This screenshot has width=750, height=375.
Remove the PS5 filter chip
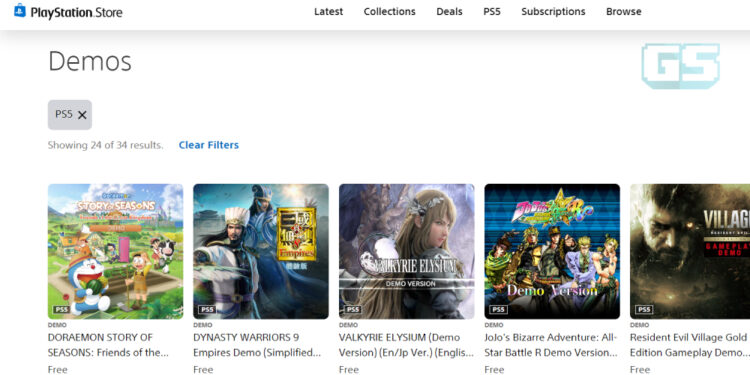click(82, 115)
